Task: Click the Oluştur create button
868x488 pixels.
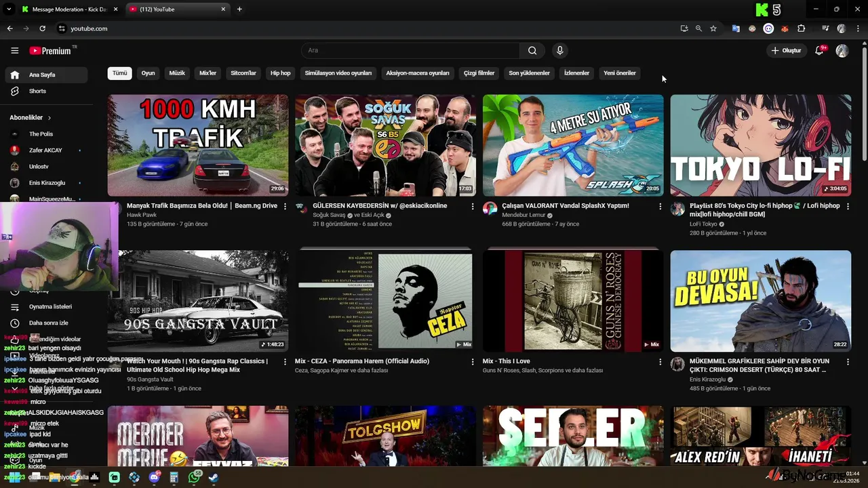Action: pyautogui.click(x=787, y=50)
